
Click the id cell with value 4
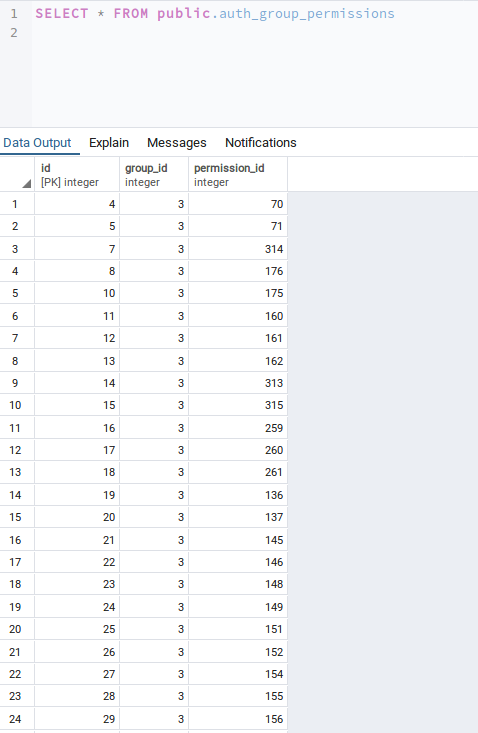click(x=77, y=204)
